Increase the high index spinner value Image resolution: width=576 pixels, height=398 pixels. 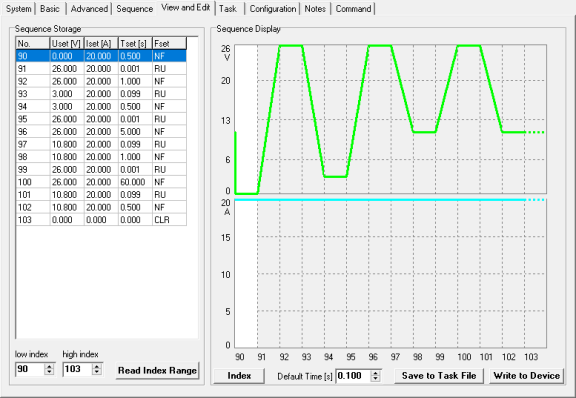[97, 366]
